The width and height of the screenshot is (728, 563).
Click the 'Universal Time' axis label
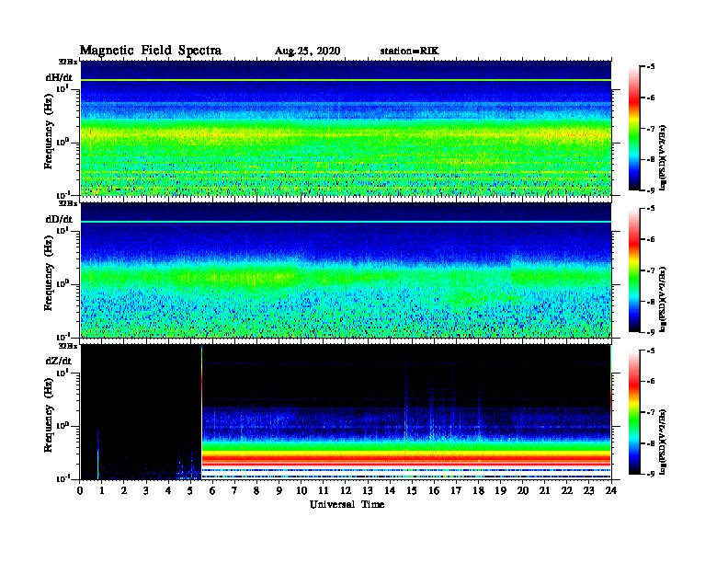tap(347, 504)
